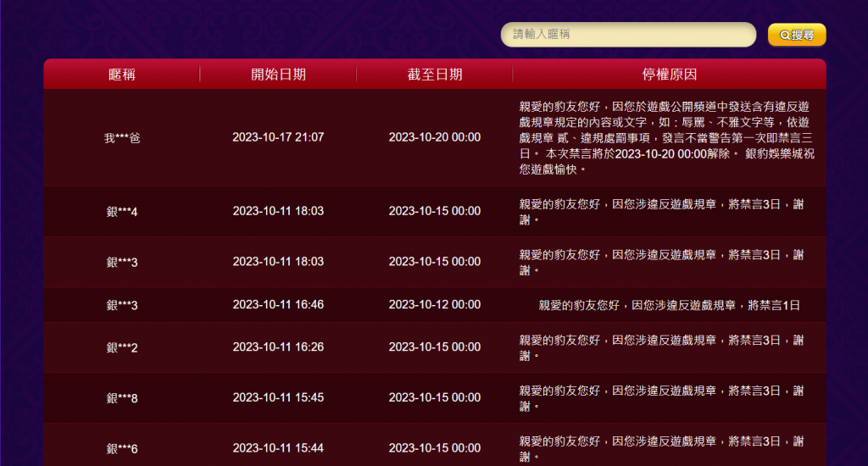Image resolution: width=868 pixels, height=466 pixels.
Task: Focus the 請輸入暱稱 nickname input field
Action: pyautogui.click(x=628, y=34)
